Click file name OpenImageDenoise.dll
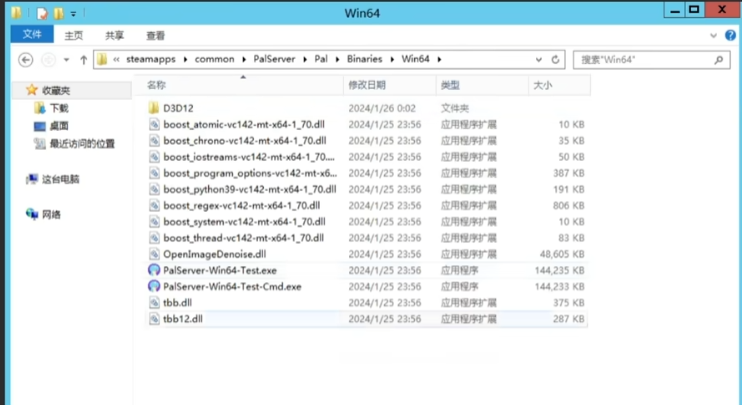Viewport: 742px width, 405px height. click(215, 255)
